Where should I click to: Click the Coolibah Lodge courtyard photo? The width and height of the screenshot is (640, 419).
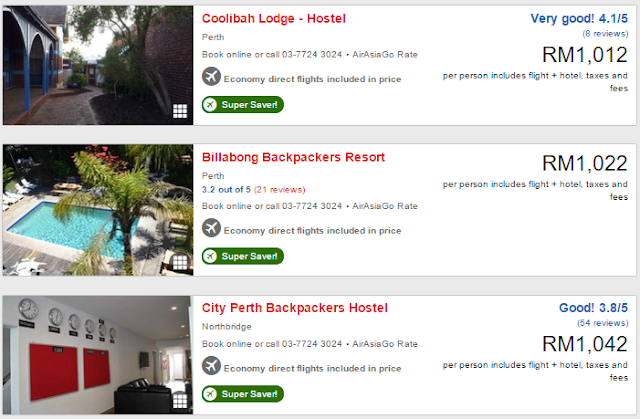click(x=98, y=65)
